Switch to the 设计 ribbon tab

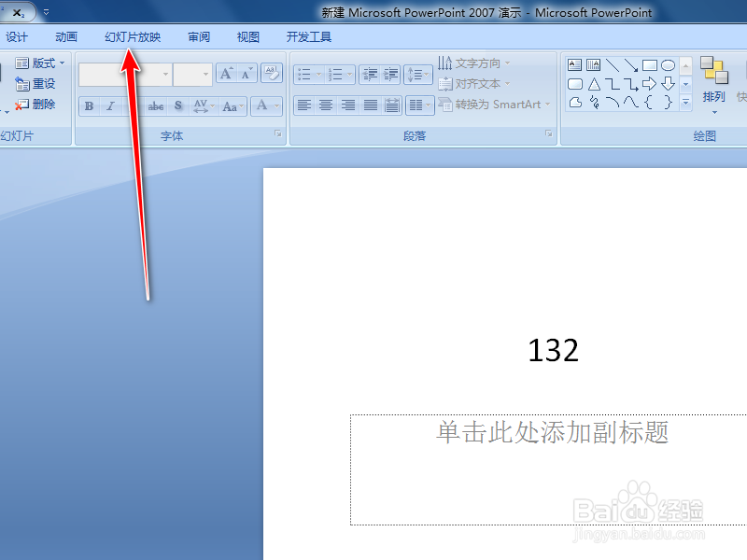17,37
